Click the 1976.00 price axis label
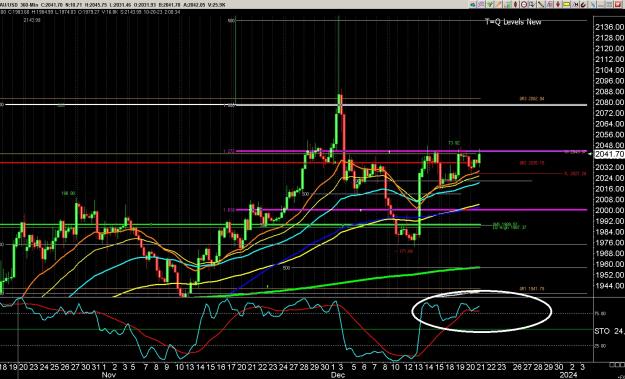 point(609,242)
